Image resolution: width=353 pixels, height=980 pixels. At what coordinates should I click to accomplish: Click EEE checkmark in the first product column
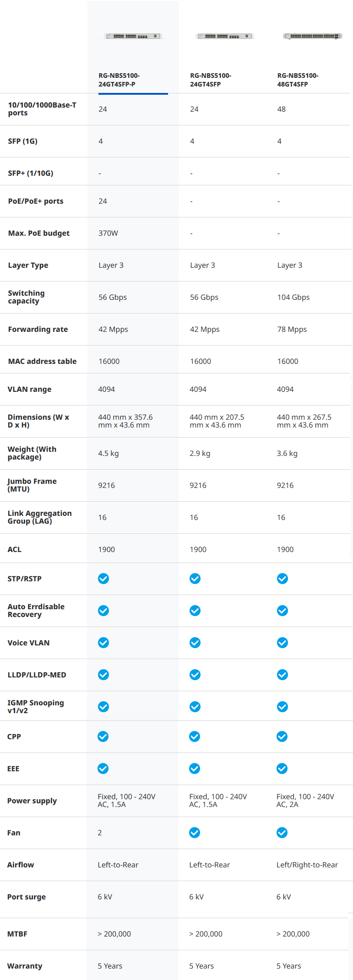(103, 769)
